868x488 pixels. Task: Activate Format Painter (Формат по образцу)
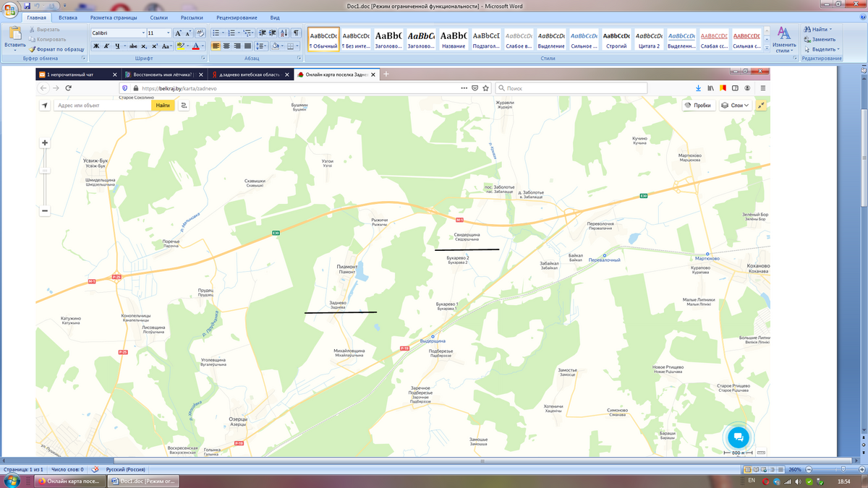[56, 49]
